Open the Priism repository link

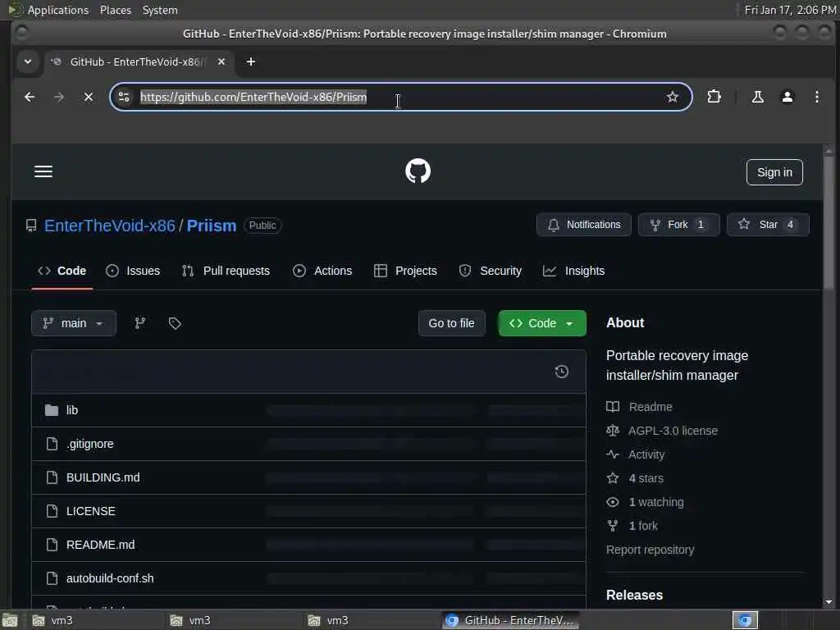click(x=212, y=226)
